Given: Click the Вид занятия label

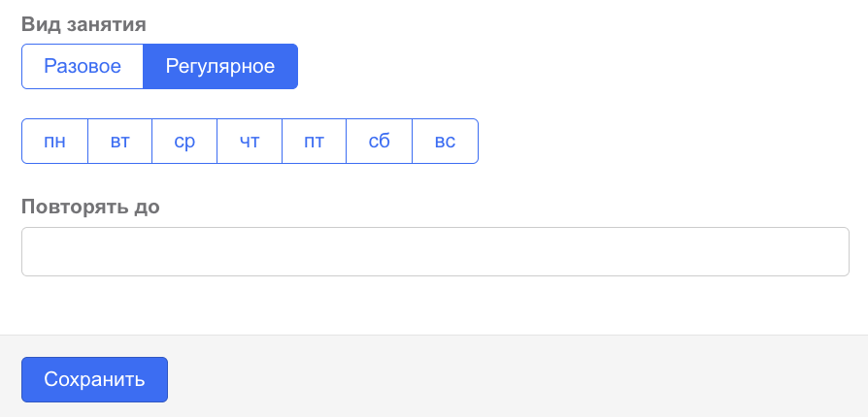Looking at the screenshot, I should 83,25.
